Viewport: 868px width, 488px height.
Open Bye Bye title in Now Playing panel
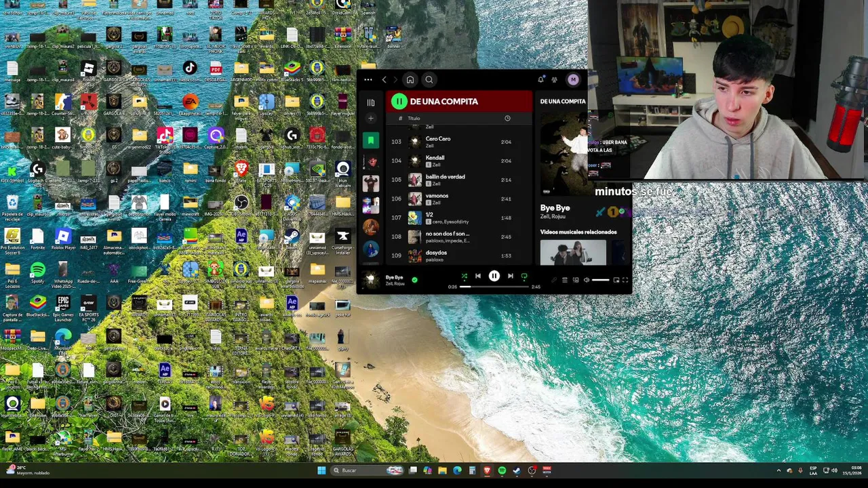555,208
